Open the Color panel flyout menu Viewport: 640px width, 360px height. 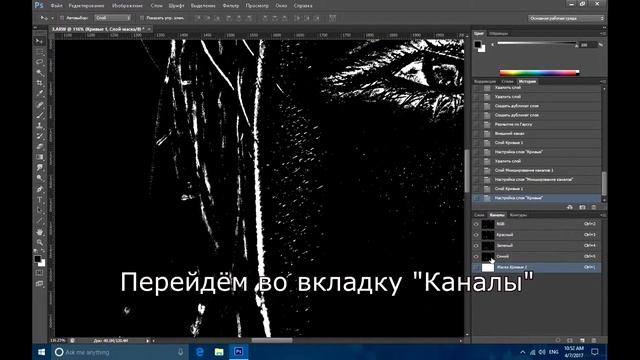(602, 33)
